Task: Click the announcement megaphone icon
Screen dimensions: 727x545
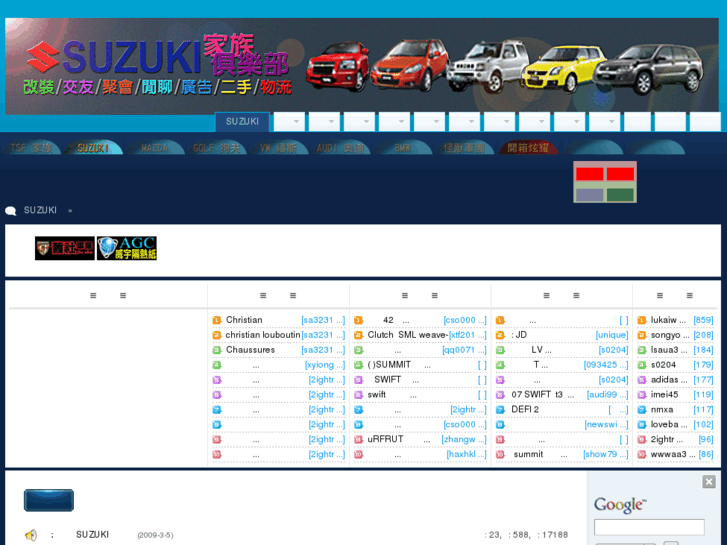Action: [x=31, y=535]
